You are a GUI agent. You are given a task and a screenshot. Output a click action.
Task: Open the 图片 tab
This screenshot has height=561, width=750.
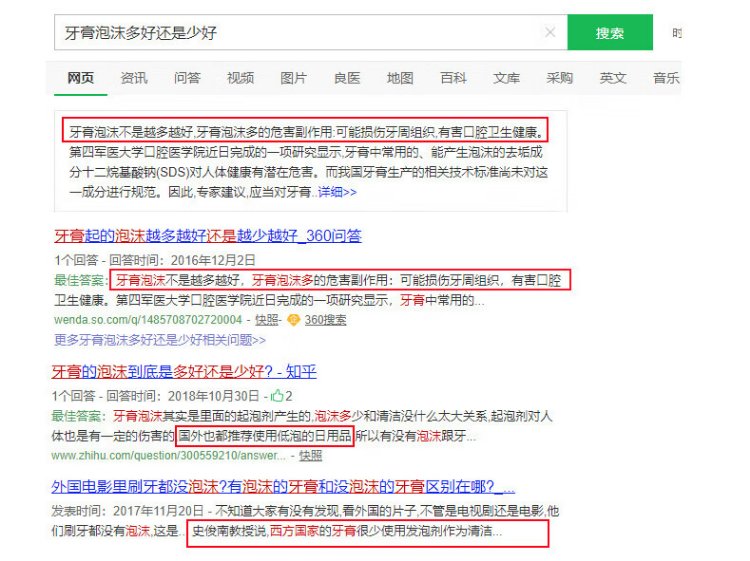pyautogui.click(x=294, y=79)
